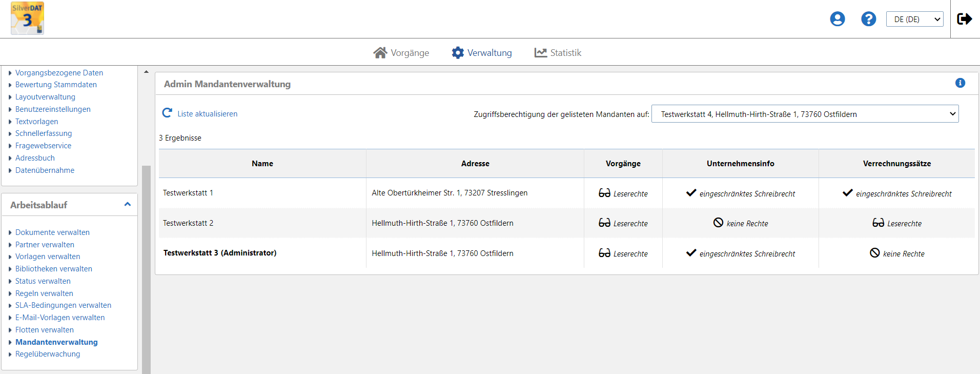Screen dimensions: 980x374
Task: Click the ban icon in Testwerkstatt 2 Unternehmensinfo
Action: (x=718, y=223)
